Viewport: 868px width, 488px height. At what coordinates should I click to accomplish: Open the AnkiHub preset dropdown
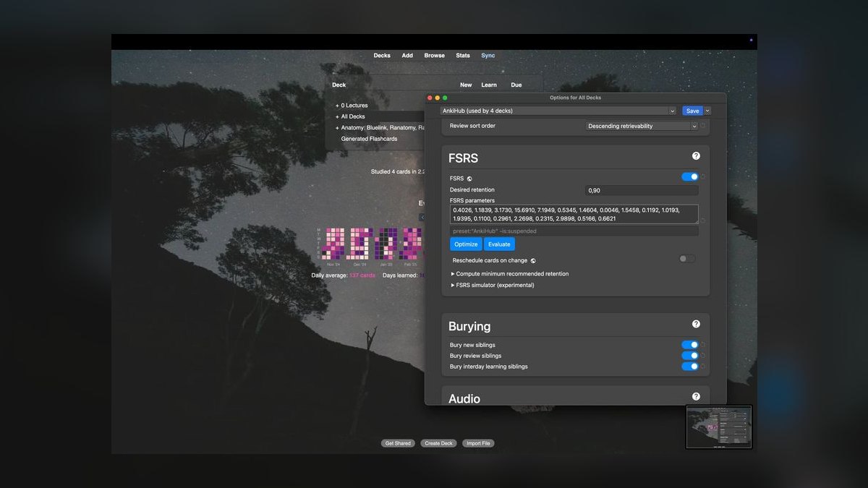[558, 111]
